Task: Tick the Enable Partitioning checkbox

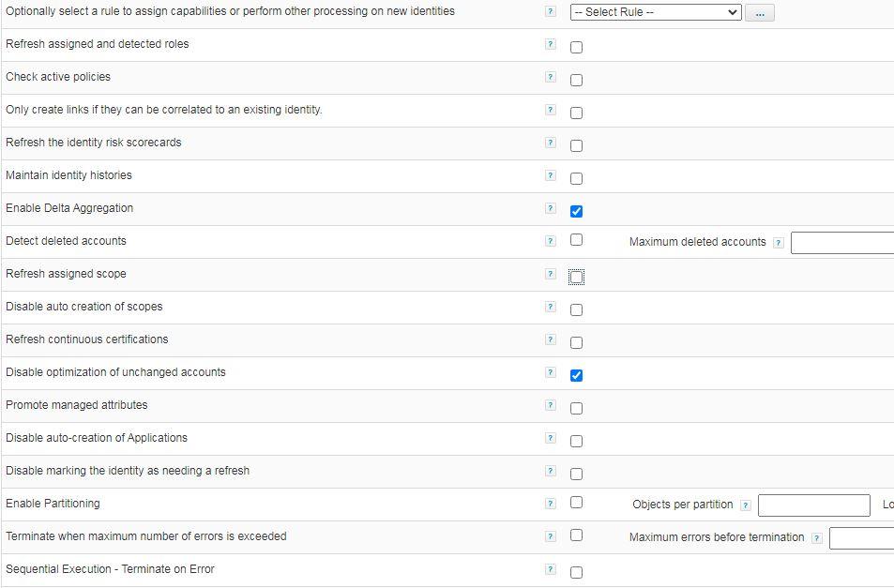Action: (576, 503)
